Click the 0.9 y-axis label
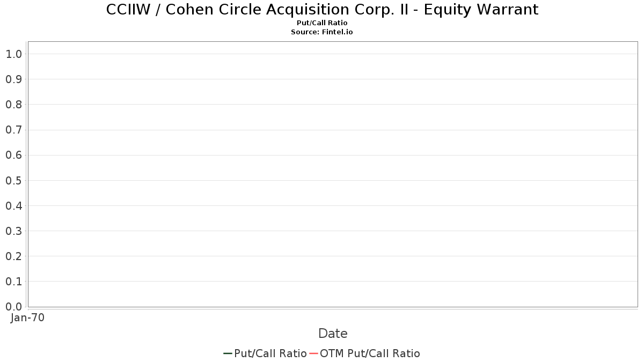 tap(14, 79)
